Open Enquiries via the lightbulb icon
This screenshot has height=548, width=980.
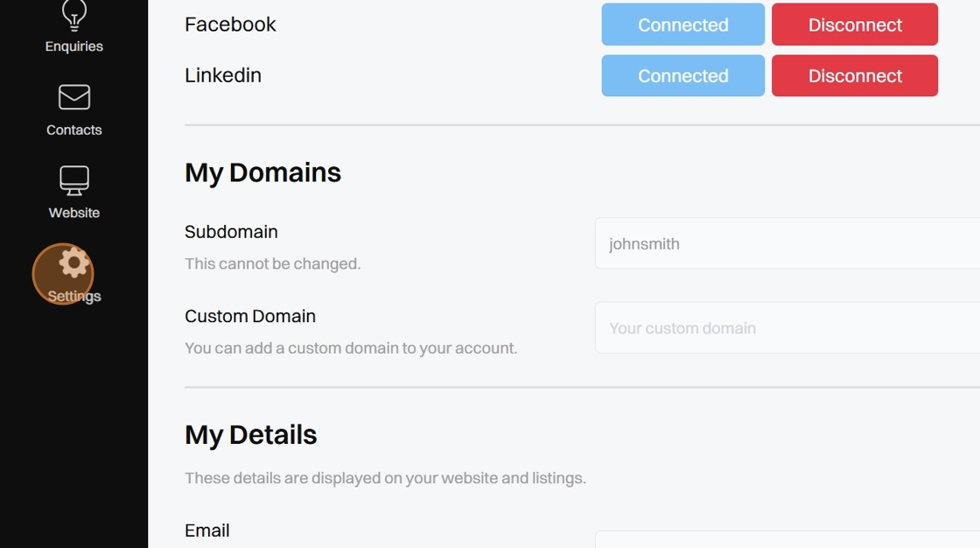[x=74, y=15]
